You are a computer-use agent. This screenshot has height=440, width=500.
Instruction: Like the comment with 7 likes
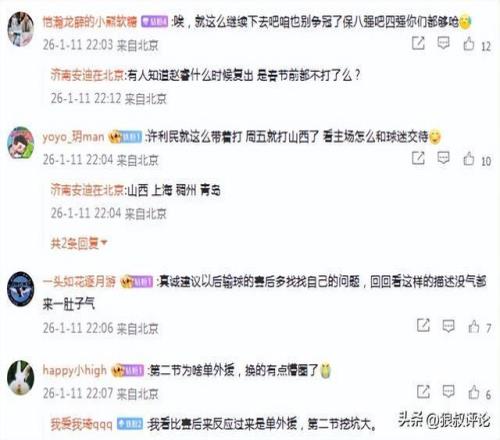pos(474,326)
